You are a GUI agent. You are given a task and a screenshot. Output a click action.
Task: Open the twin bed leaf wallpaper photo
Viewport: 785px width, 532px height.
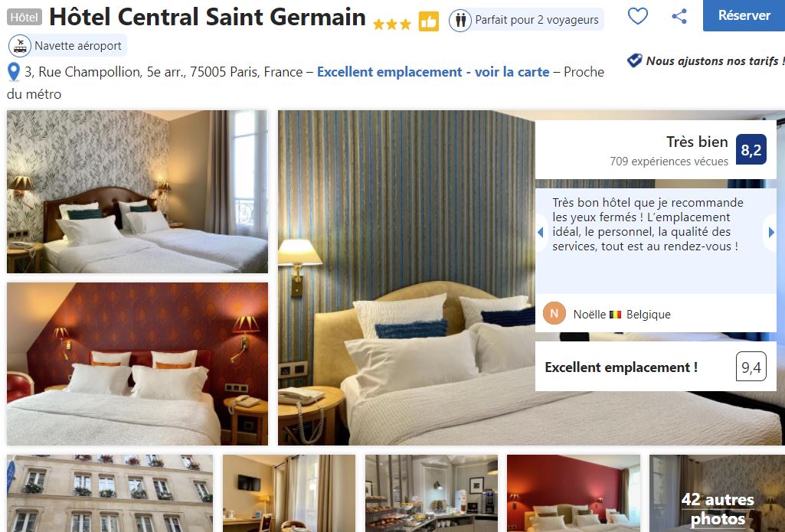click(138, 191)
